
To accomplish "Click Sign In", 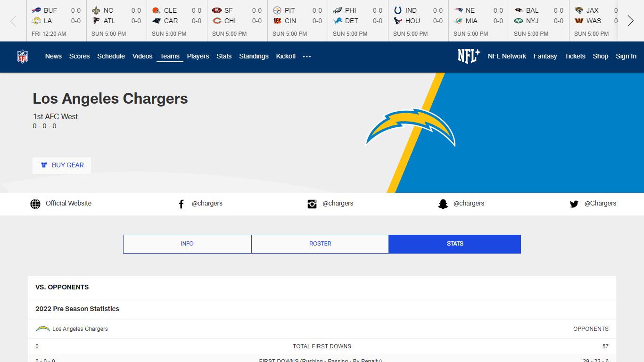I will pos(626,56).
